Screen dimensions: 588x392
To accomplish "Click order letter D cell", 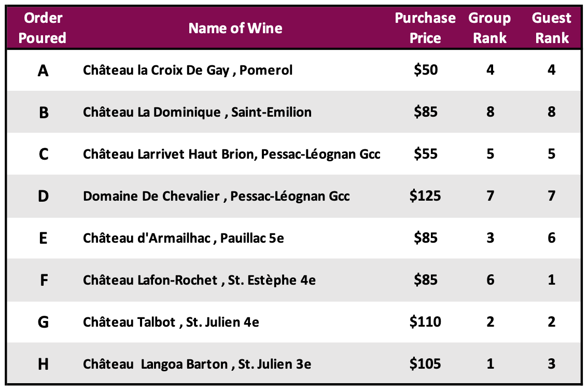I will (43, 196).
